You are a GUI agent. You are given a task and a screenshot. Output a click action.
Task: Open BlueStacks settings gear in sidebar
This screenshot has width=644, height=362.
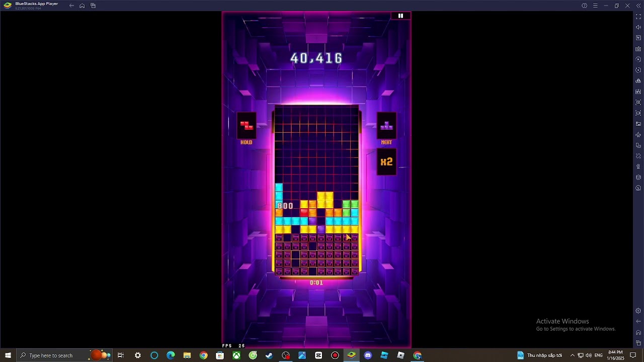click(638, 311)
